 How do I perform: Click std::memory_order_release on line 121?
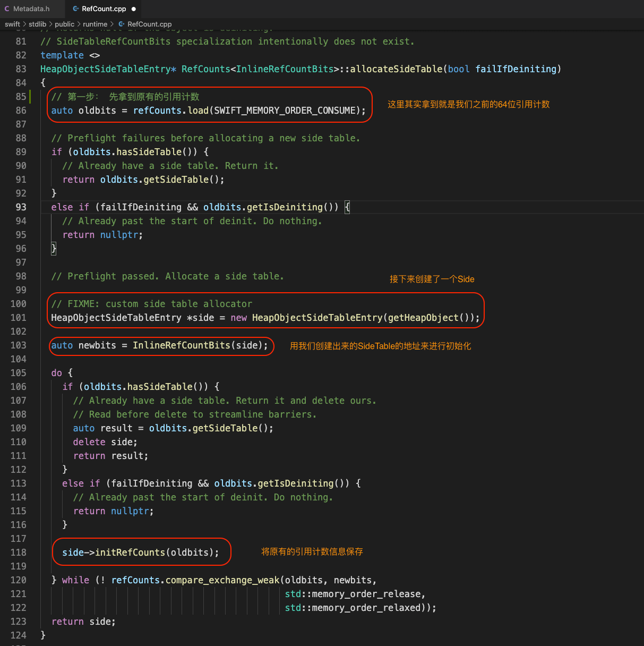(353, 594)
